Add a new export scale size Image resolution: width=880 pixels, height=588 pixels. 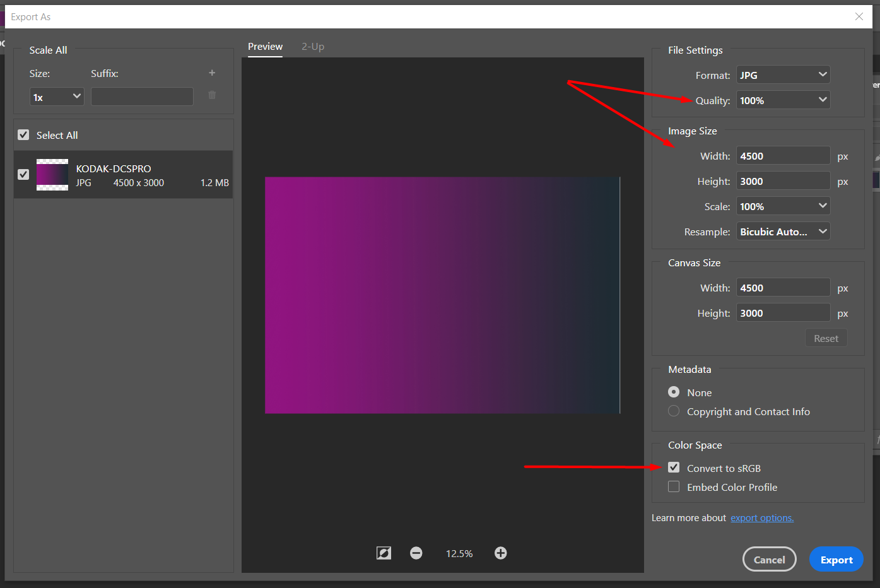click(x=212, y=73)
